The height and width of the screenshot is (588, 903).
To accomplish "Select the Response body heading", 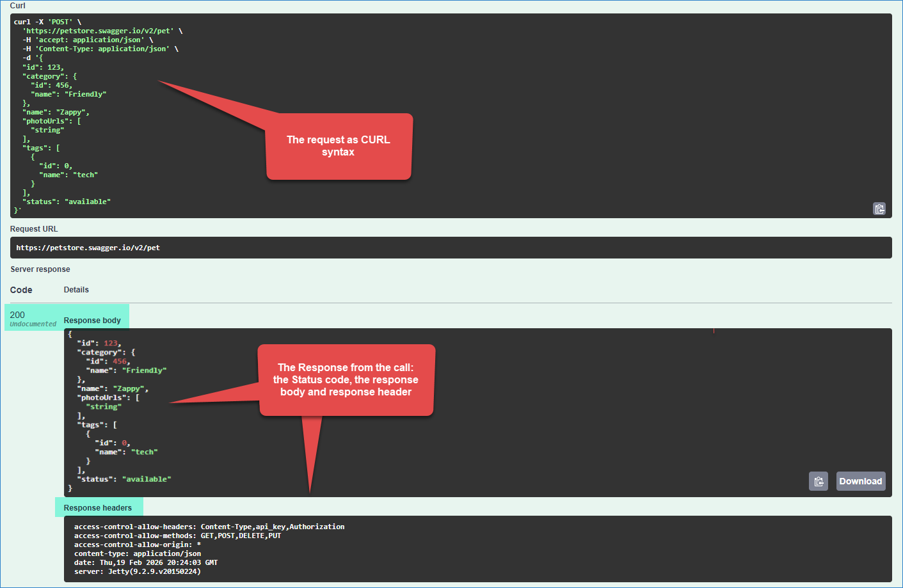I will click(x=92, y=321).
